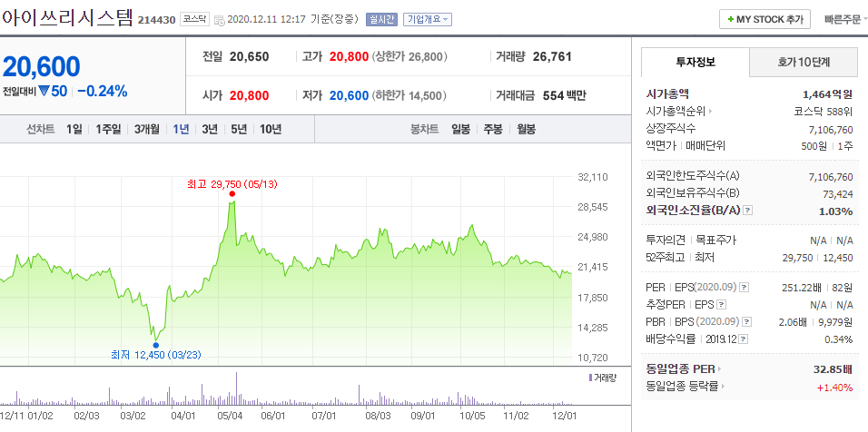Click the arrow next to 시가총액순위
This screenshot has width=868, height=432.
710,112
